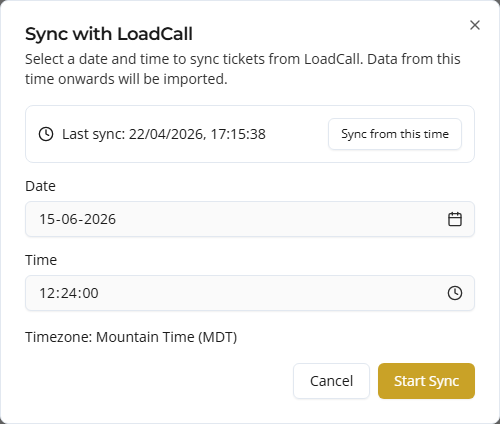Screen dimensions: 500x424
Task: Click the Last sync 22/04/2026 timestamp text
Action: pos(164,134)
